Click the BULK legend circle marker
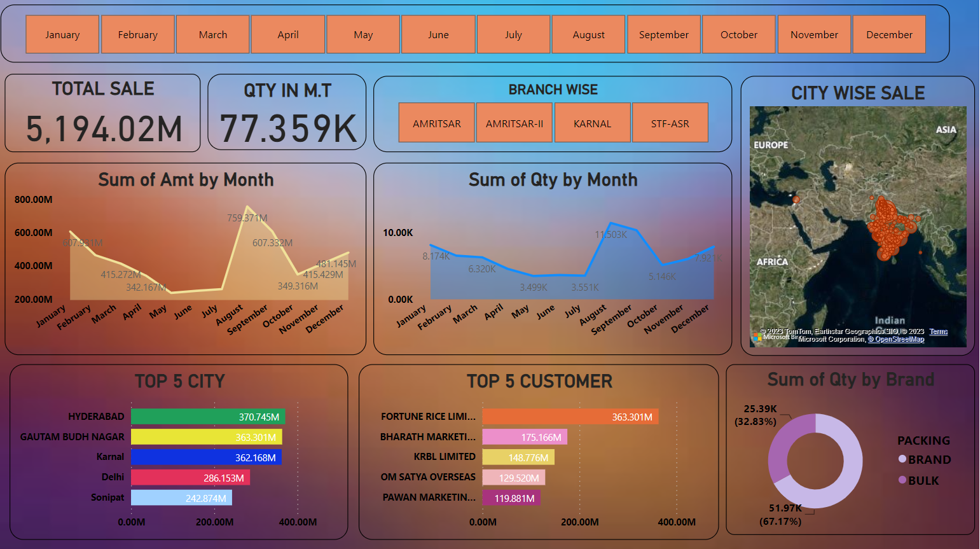This screenshot has width=980, height=549. point(902,480)
